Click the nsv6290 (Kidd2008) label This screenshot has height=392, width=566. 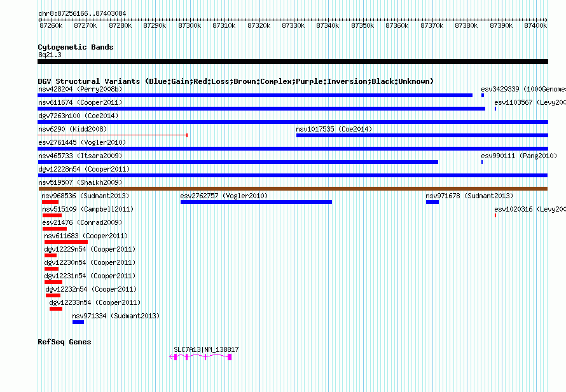point(72,129)
